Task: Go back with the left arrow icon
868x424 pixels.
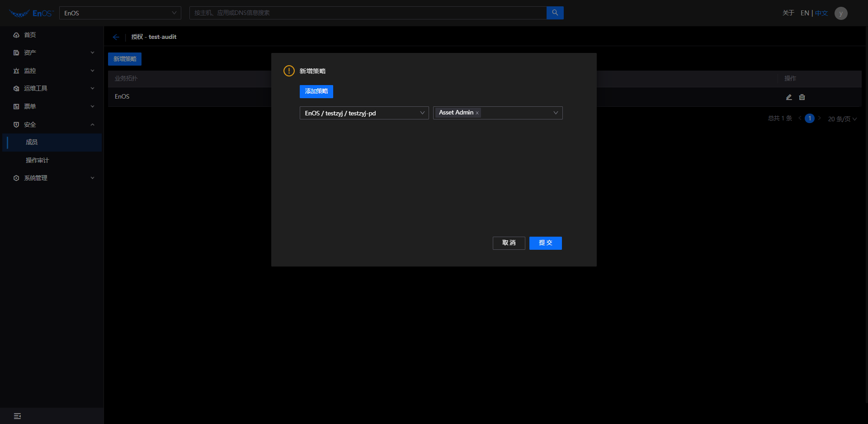Action: (x=116, y=37)
